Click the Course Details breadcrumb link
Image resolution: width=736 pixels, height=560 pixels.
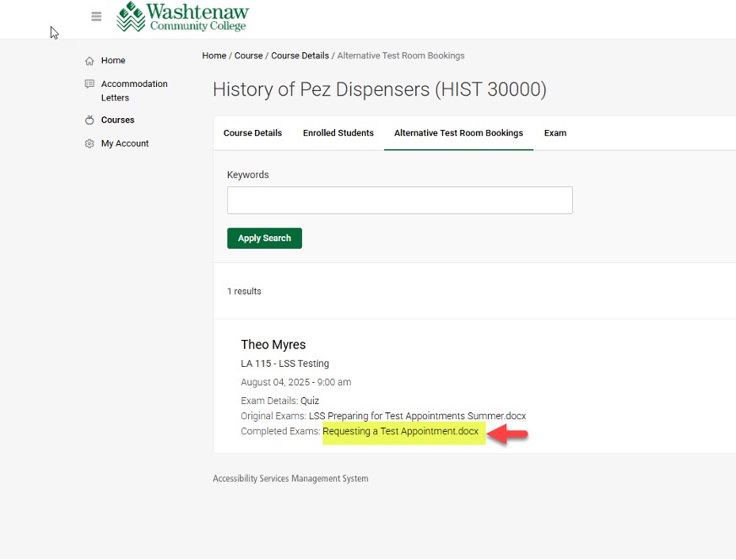click(x=300, y=56)
